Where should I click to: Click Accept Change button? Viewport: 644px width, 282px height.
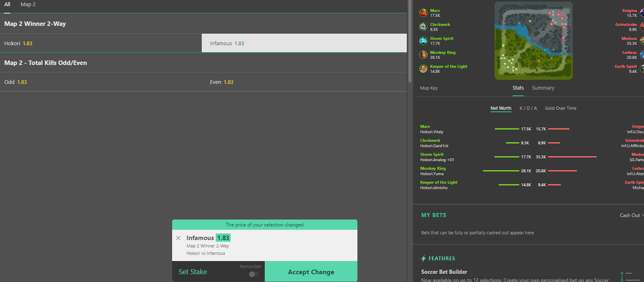311,272
